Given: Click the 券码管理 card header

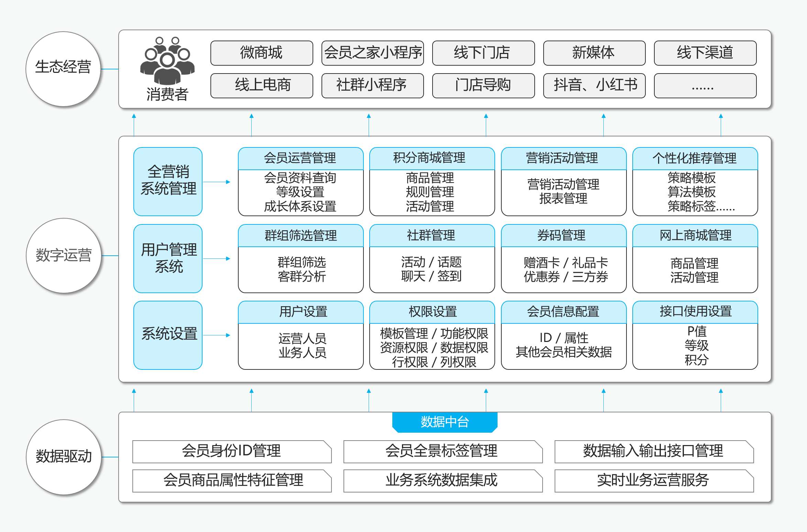Looking at the screenshot, I should (564, 235).
